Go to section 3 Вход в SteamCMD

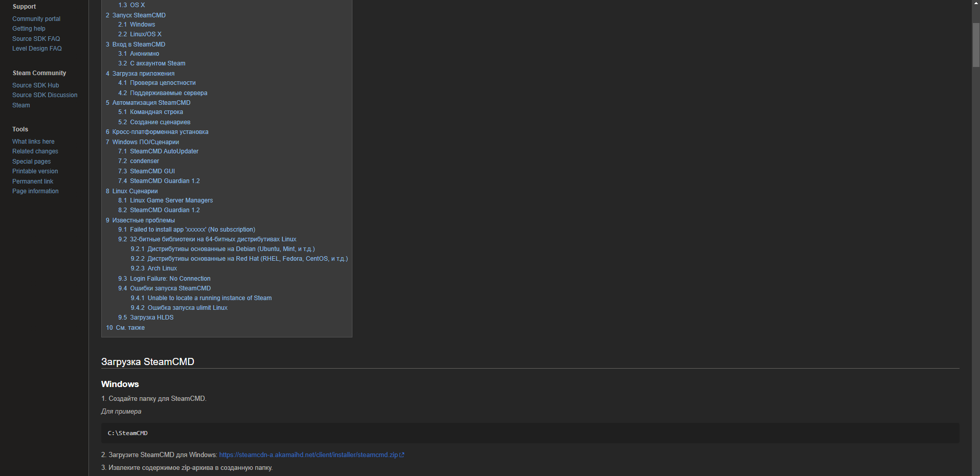(136, 44)
